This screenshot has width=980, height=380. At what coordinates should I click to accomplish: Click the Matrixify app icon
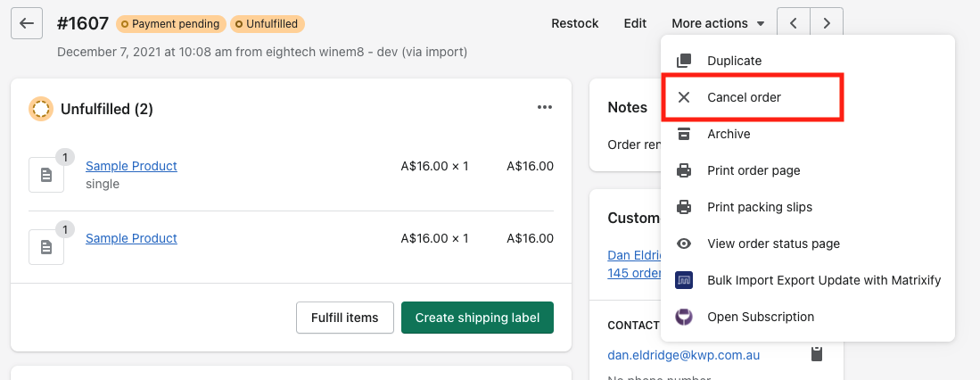click(x=684, y=280)
